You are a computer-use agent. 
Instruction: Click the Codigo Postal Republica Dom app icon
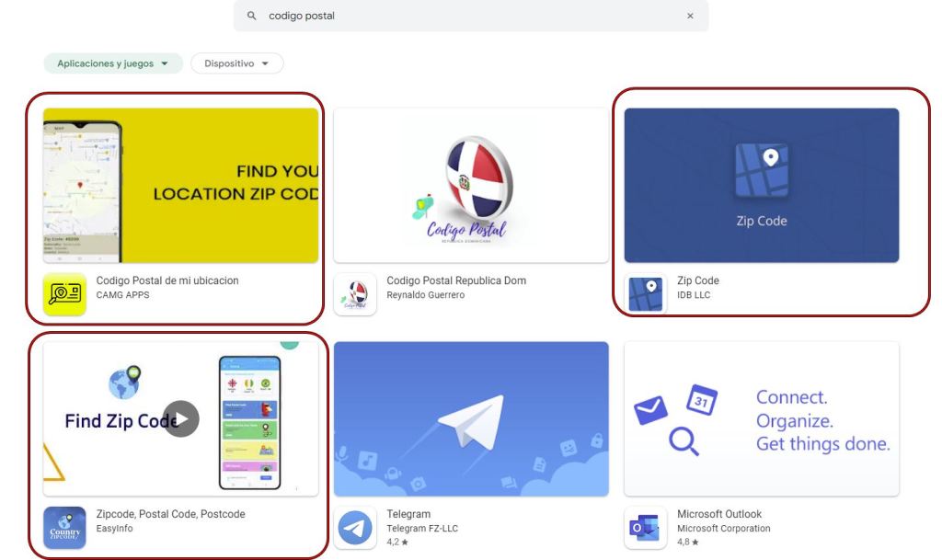(355, 294)
